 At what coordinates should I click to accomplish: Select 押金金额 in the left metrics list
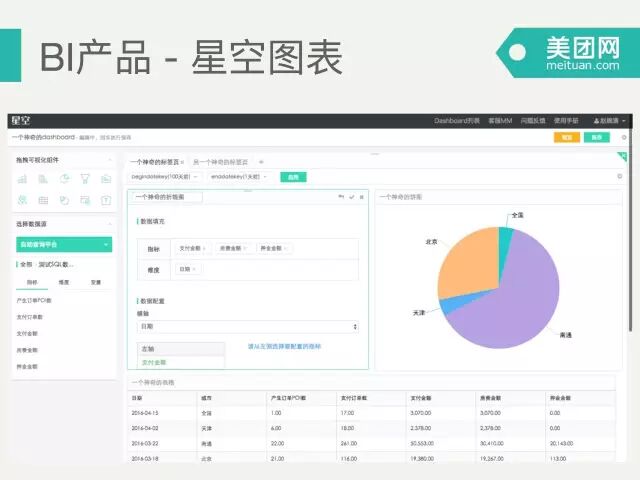27,367
